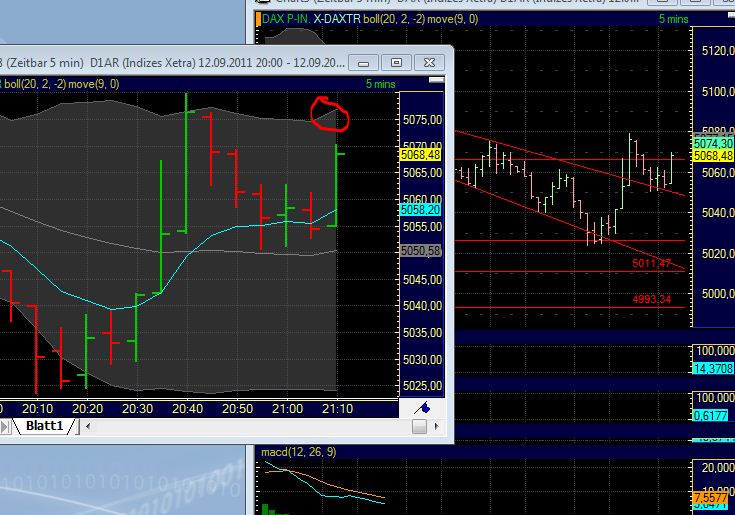Click the 21:10 time axis label
This screenshot has width=735, height=515.
338,409
